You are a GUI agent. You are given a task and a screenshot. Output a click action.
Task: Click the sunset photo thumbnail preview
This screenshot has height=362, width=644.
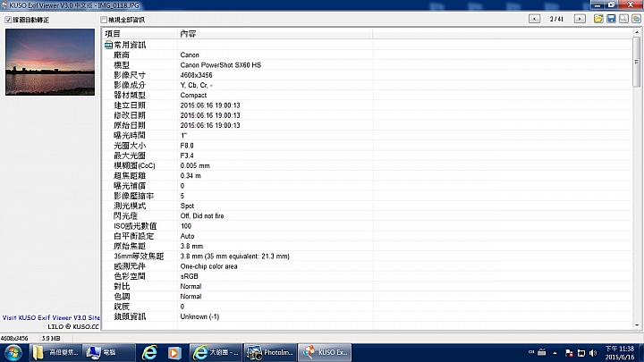(50, 62)
